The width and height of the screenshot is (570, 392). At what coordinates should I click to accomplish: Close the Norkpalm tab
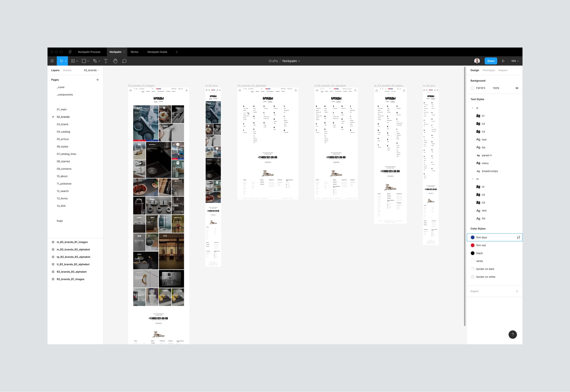tap(124, 52)
